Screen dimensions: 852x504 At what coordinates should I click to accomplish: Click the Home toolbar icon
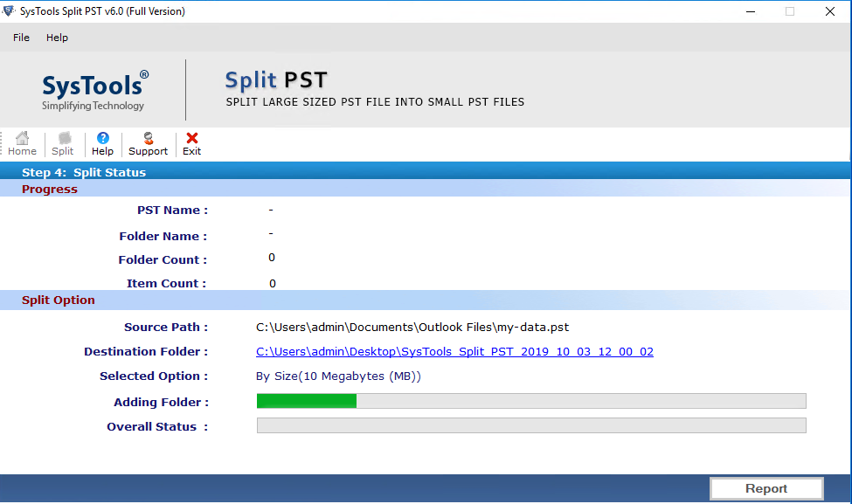pyautogui.click(x=22, y=144)
